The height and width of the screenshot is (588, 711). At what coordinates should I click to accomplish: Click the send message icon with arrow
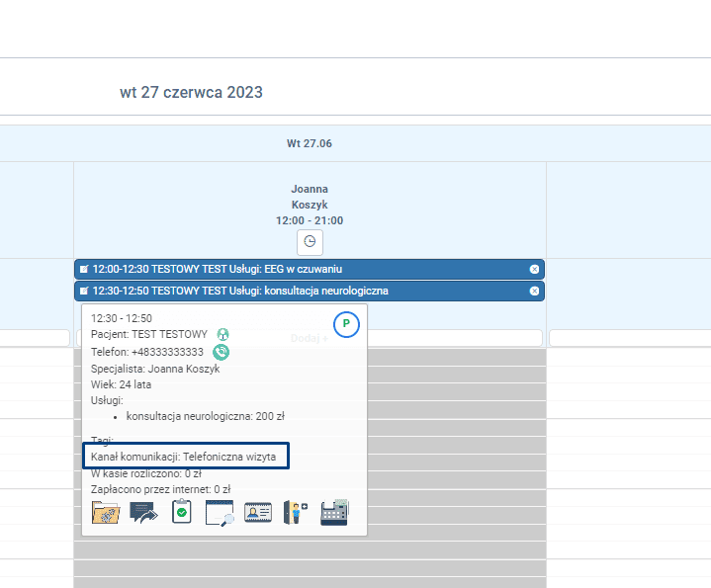[143, 512]
